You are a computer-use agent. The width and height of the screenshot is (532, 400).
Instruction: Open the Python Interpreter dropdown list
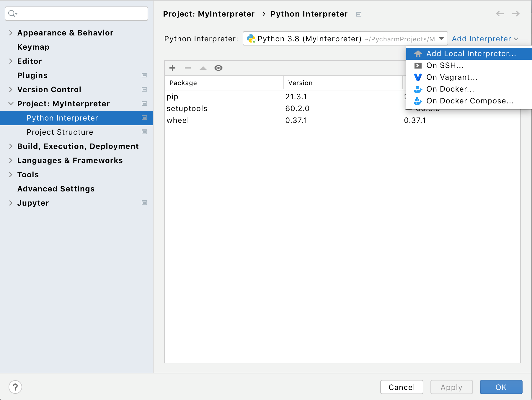click(x=441, y=38)
